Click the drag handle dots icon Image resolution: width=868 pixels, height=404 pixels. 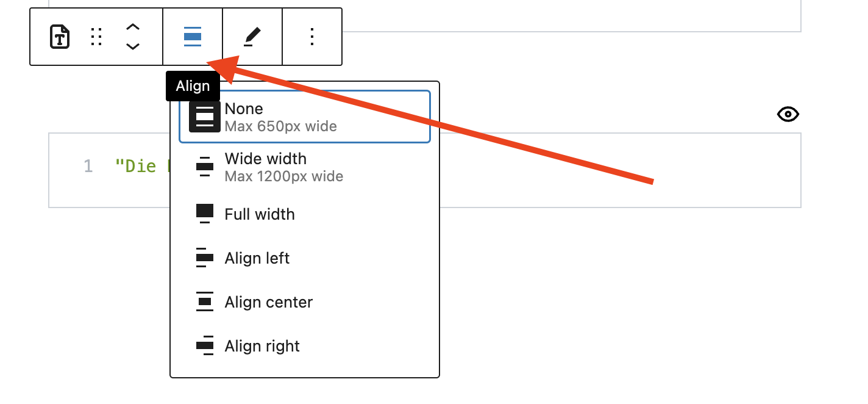[96, 37]
